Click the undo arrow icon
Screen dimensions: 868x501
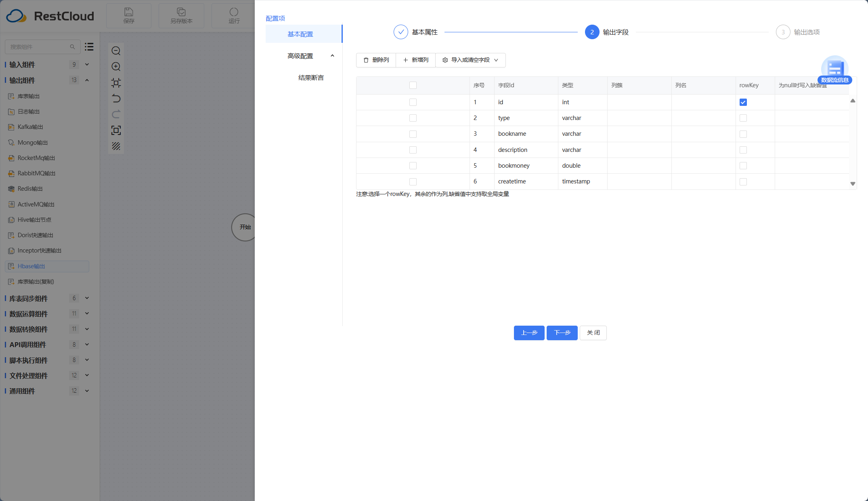click(116, 99)
